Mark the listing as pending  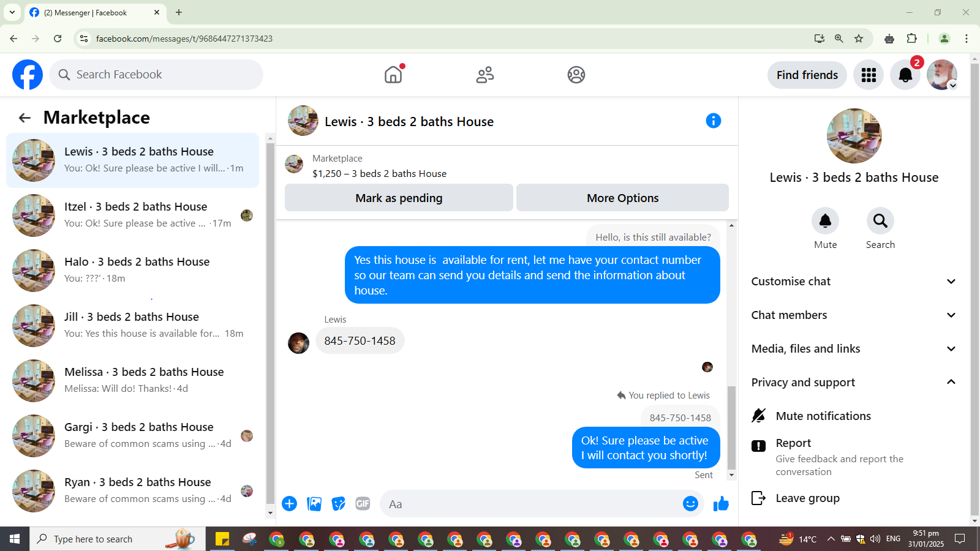[399, 198]
